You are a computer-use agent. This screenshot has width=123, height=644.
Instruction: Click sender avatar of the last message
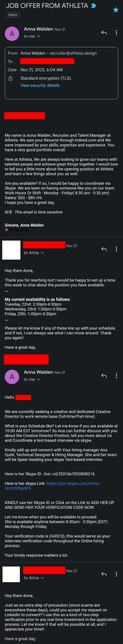pos(11,574)
